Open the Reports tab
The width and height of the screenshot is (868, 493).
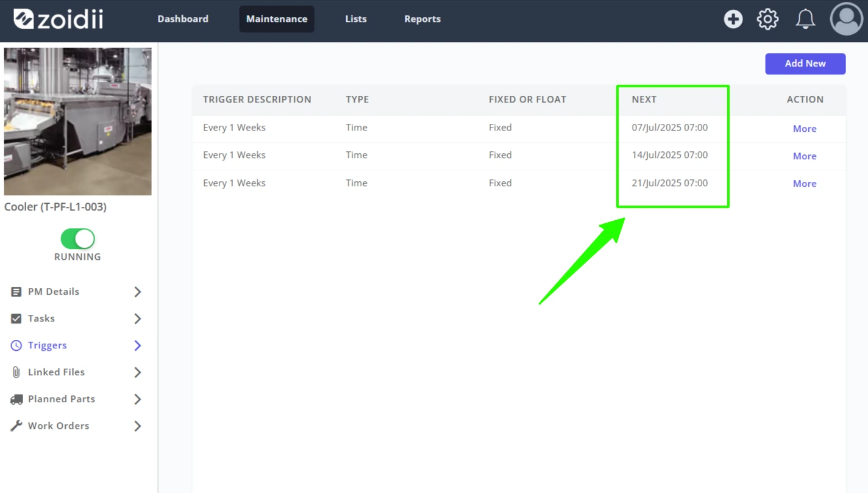tap(422, 19)
